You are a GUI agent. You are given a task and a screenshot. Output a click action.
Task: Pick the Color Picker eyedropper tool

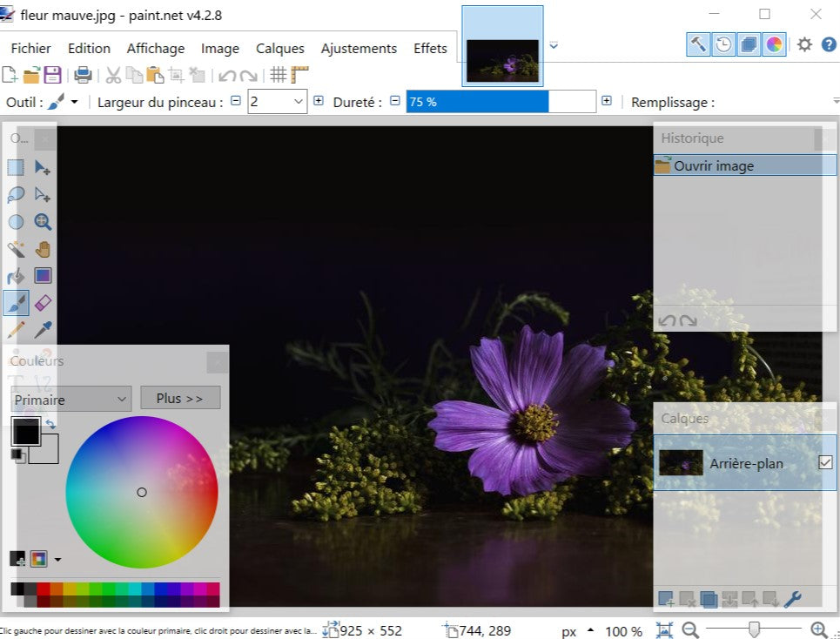(x=43, y=330)
